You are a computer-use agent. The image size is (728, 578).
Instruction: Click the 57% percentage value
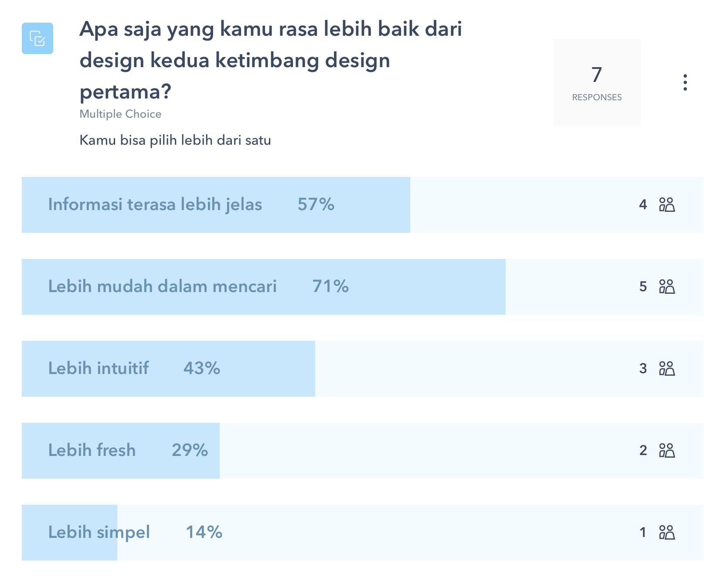coord(316,204)
